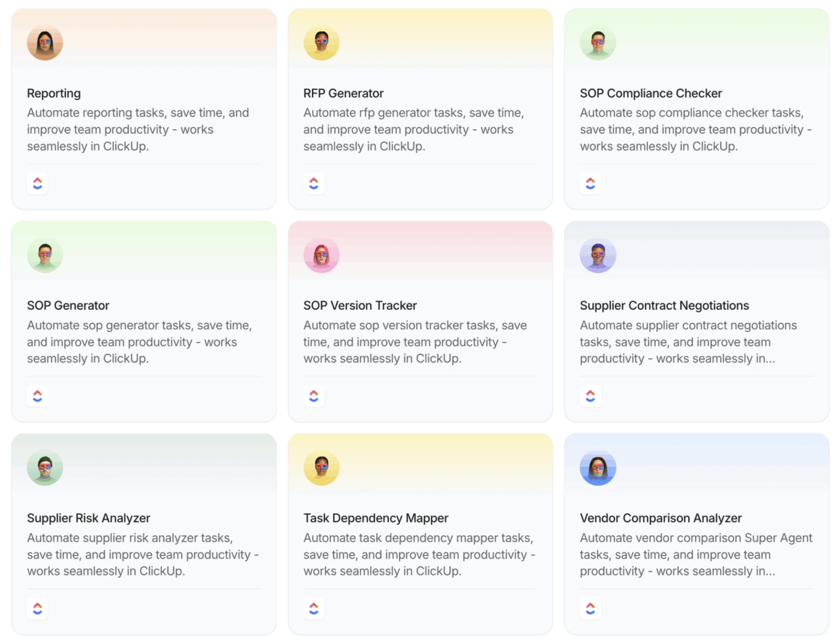Click the Task Dependency Mapper title

[x=376, y=518]
